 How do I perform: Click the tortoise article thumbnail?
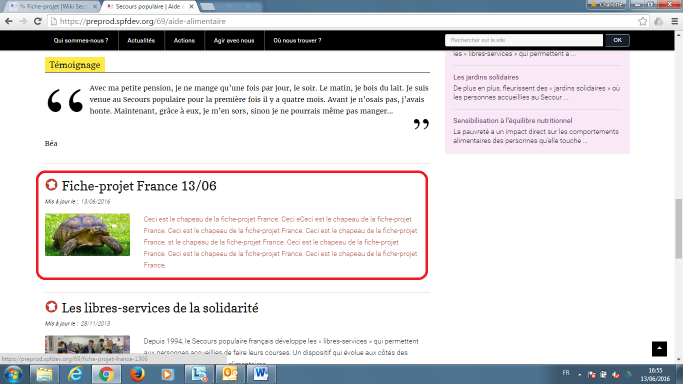pos(87,235)
